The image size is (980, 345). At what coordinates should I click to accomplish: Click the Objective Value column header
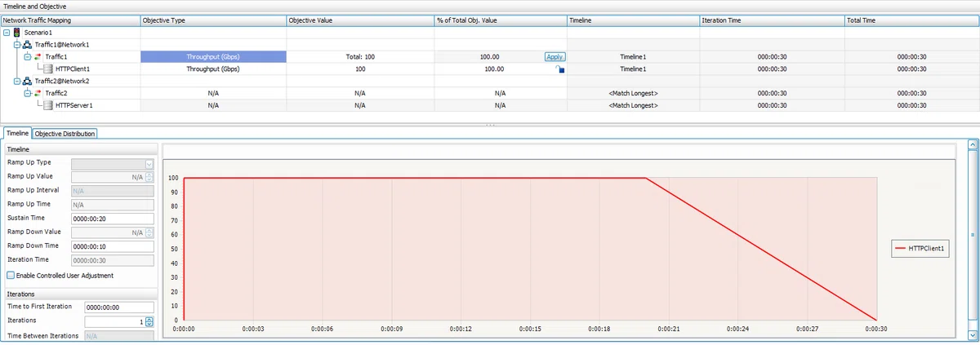360,20
